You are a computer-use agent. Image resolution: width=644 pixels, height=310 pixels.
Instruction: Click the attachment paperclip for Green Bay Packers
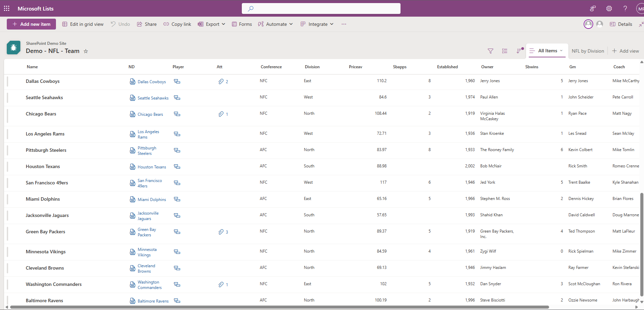tap(221, 232)
